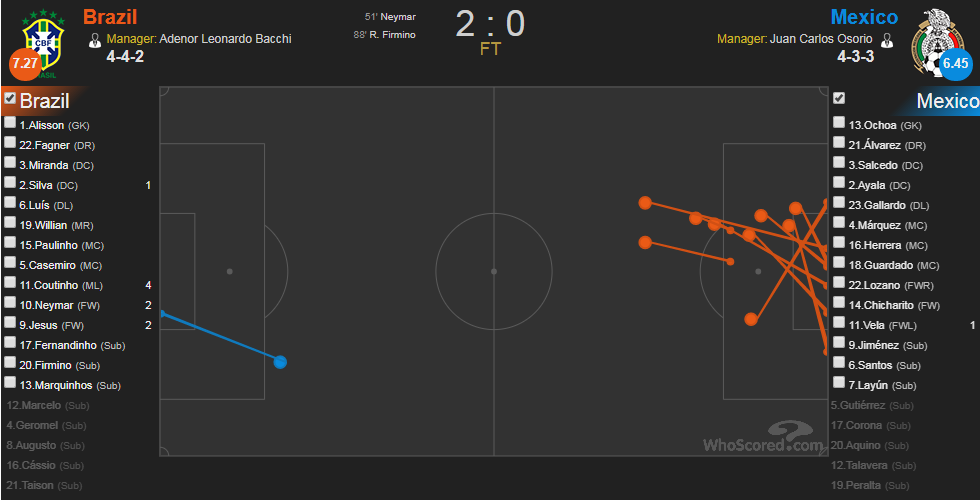Viewport: 980px width, 500px height.
Task: Click Brazil's 7.27 team rating badge
Action: tap(25, 63)
